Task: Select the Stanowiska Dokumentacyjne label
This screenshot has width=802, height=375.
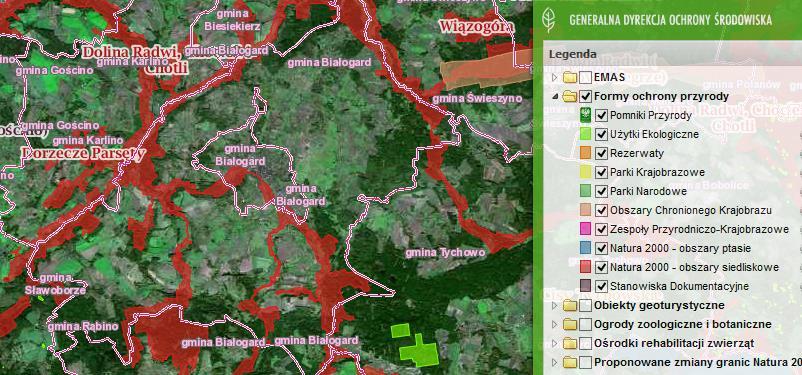Action: point(679,286)
